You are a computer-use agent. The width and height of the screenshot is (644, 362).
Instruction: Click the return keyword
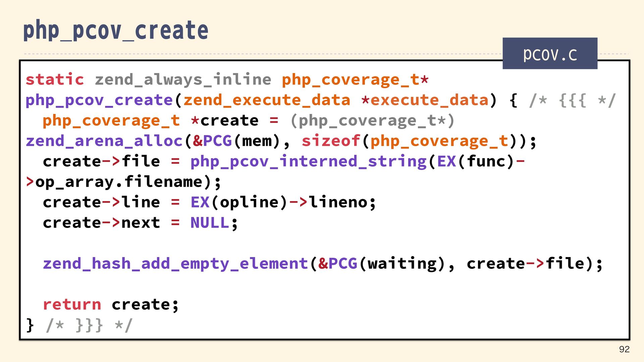point(72,305)
